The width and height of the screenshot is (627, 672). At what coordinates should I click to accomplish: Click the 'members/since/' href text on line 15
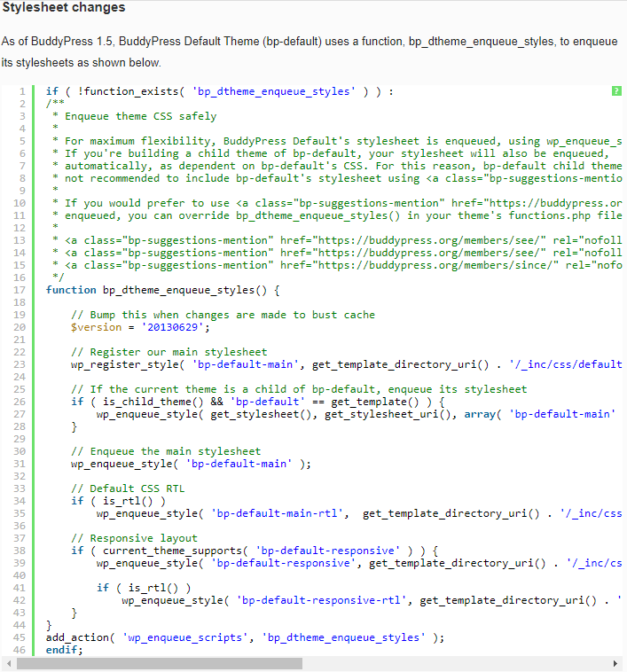(509, 265)
